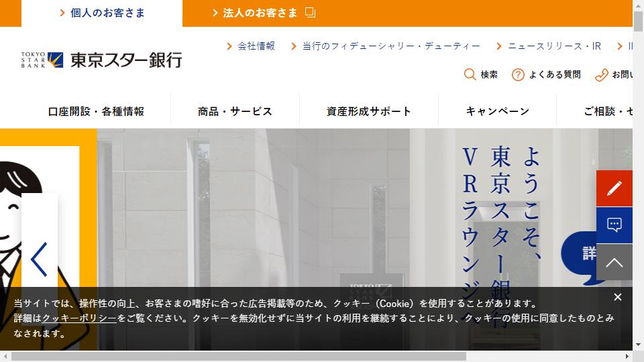Select the 個人のお客さま tab
Image resolution: width=644 pixels, height=362 pixels.
coord(102,13)
